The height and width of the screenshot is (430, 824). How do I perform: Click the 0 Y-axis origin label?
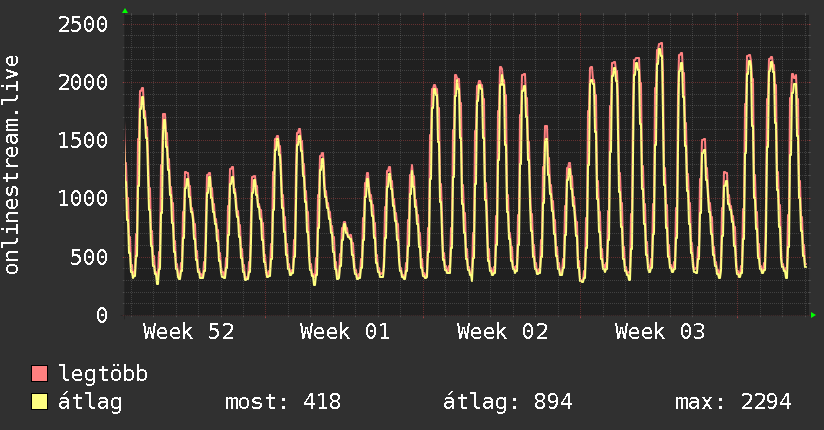101,315
